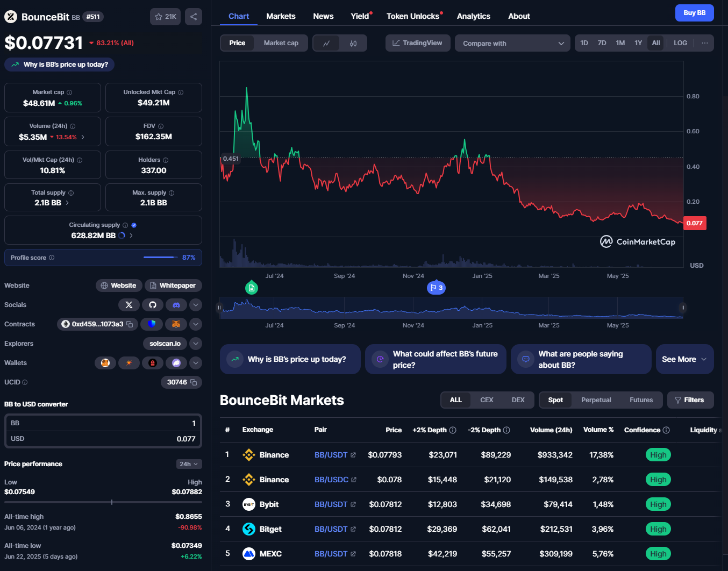Screen dimensions: 728x571
Task: Filter markets by CEX
Action: point(487,400)
